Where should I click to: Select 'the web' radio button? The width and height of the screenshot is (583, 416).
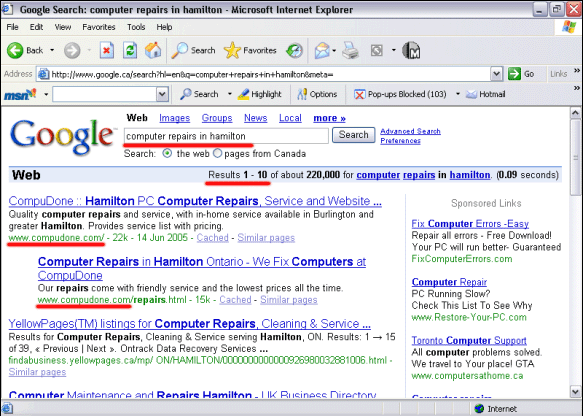coord(167,153)
